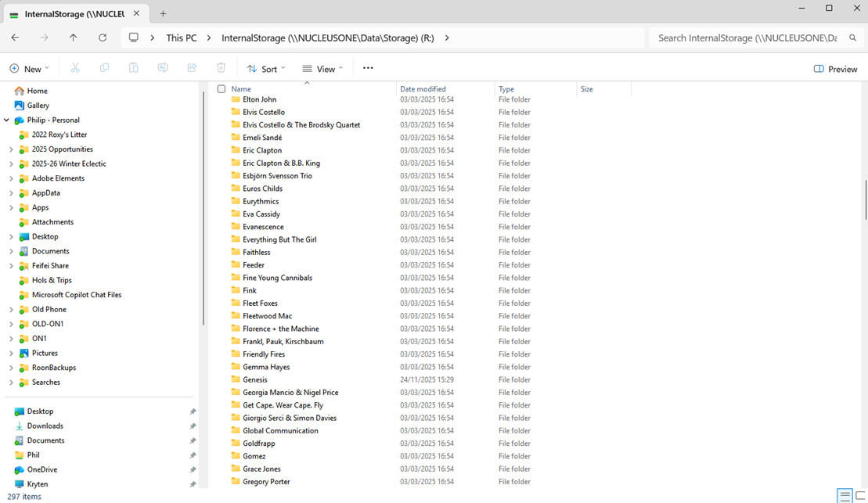Open a new tab with plus button
Image resolution: width=868 pixels, height=503 pixels.
[x=163, y=13]
